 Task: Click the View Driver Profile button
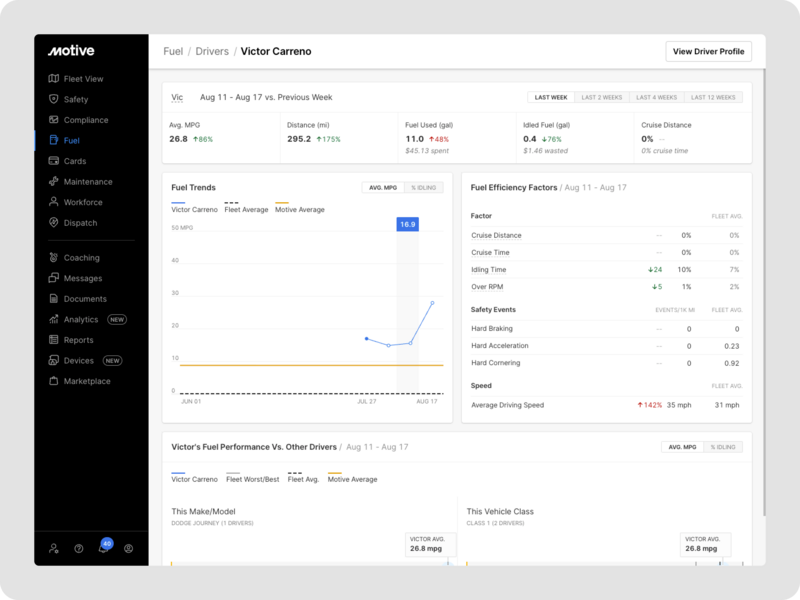coord(708,51)
